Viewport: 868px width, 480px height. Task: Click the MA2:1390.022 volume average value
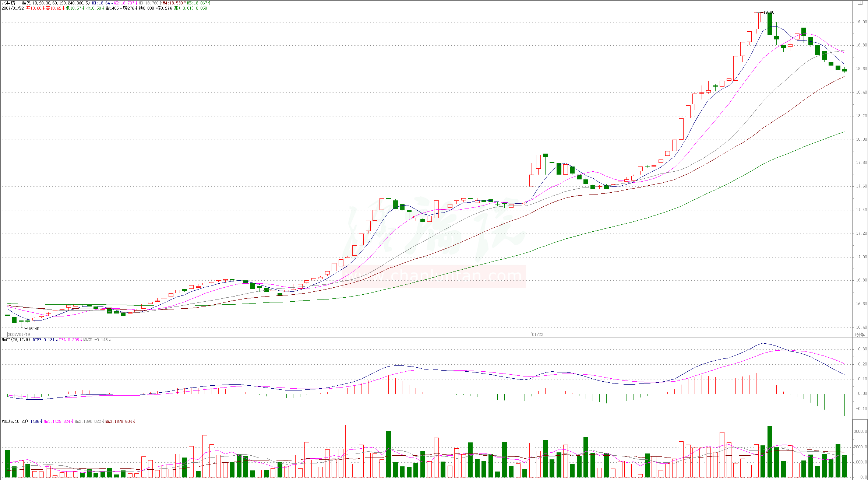point(88,421)
